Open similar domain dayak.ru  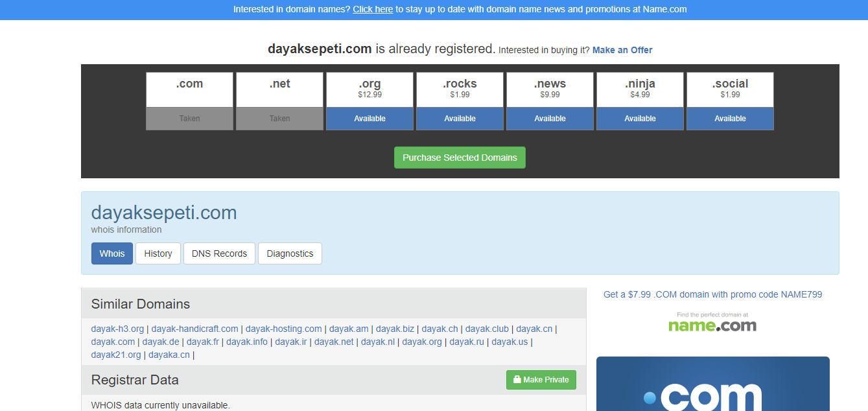pyautogui.click(x=467, y=342)
